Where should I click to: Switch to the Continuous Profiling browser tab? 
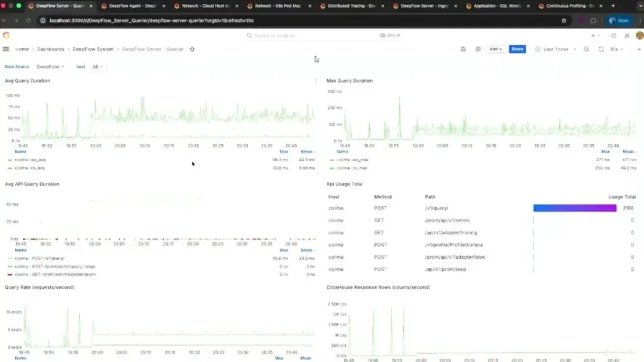[565, 6]
